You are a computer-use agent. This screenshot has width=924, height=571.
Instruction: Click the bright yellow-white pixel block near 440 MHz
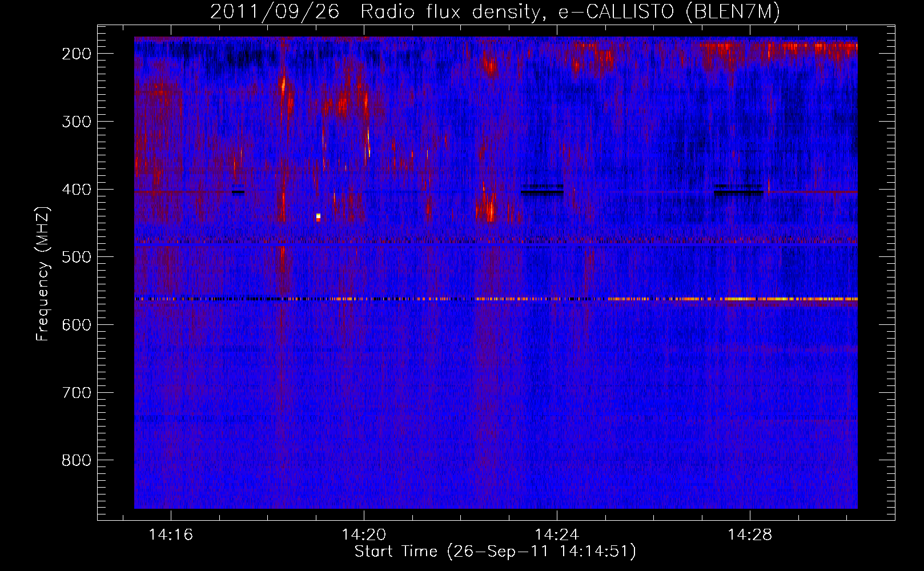coord(318,217)
